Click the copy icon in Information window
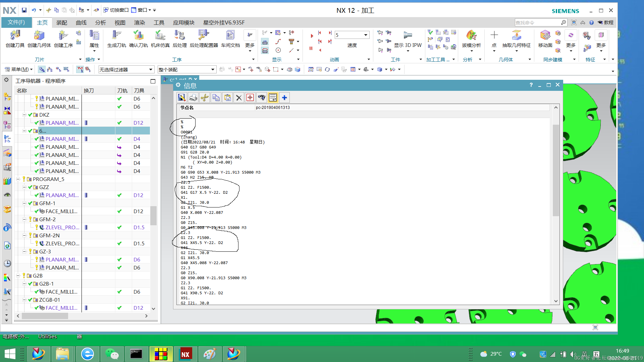Viewport: 644px width, 362px height. point(216,98)
